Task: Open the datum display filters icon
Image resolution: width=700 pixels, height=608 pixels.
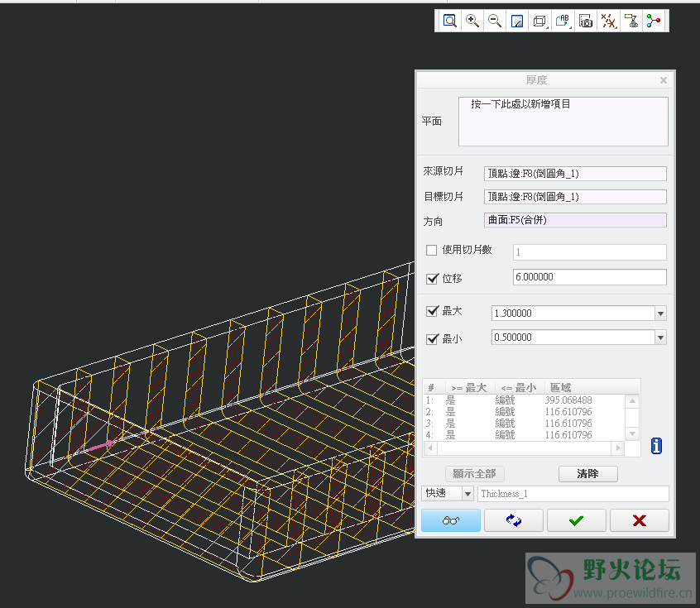Action: point(608,21)
